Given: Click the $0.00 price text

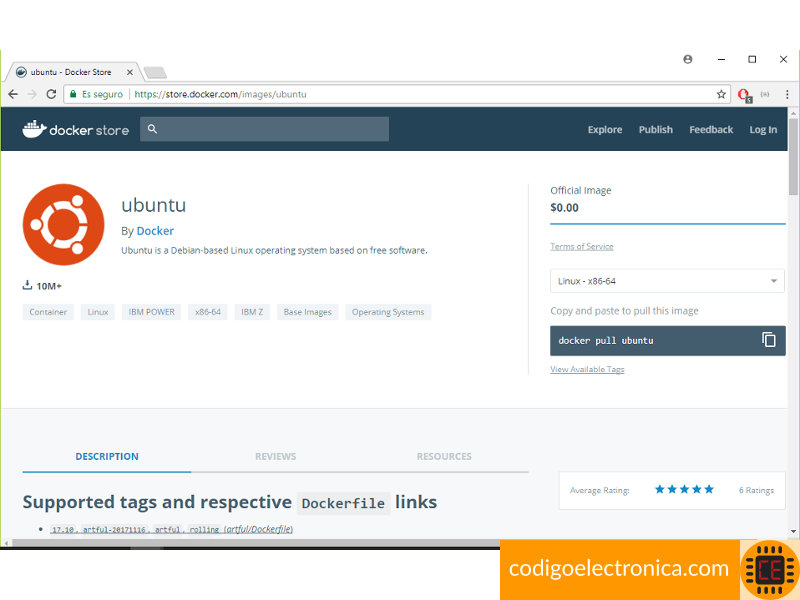Looking at the screenshot, I should (564, 208).
